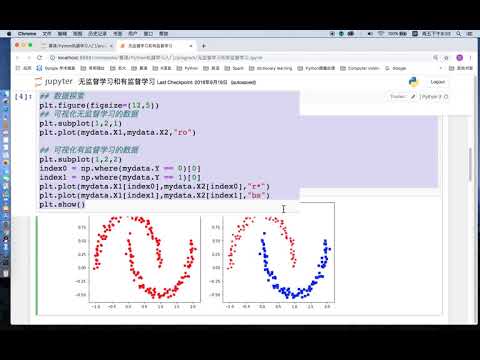Open the Chrome application menu
Image resolution: width=480 pixels, height=360 pixels.
(27, 34)
